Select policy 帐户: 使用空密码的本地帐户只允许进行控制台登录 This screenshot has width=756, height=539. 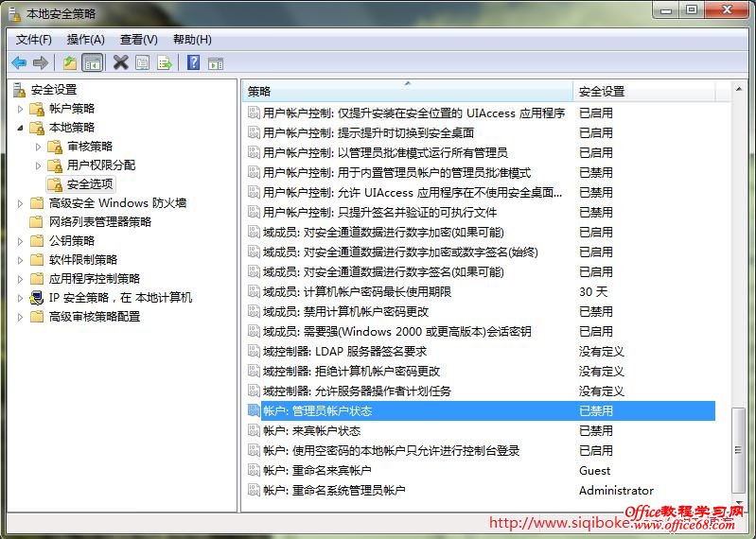pos(391,450)
